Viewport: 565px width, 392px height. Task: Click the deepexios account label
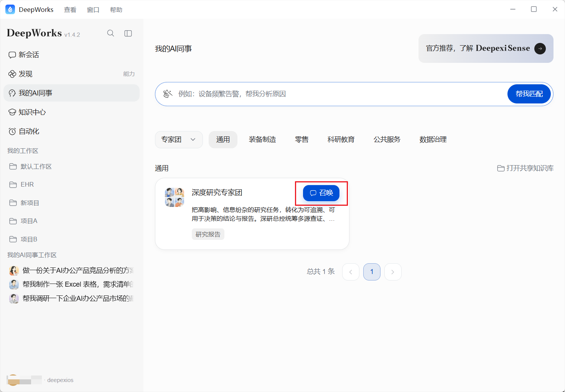(x=60, y=380)
